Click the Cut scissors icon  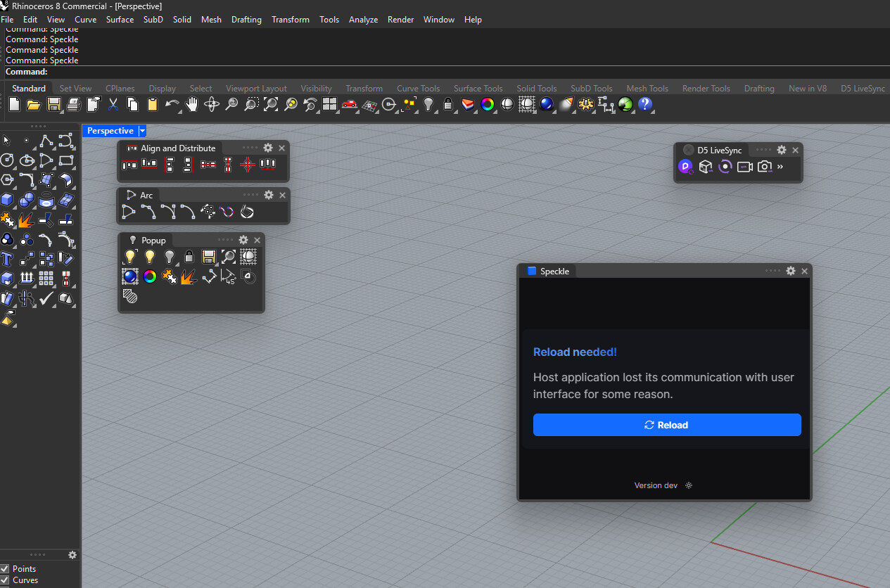pyautogui.click(x=113, y=105)
